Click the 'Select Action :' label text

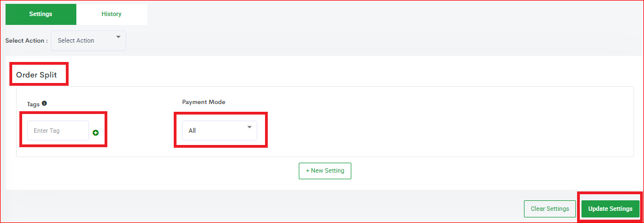[27, 41]
